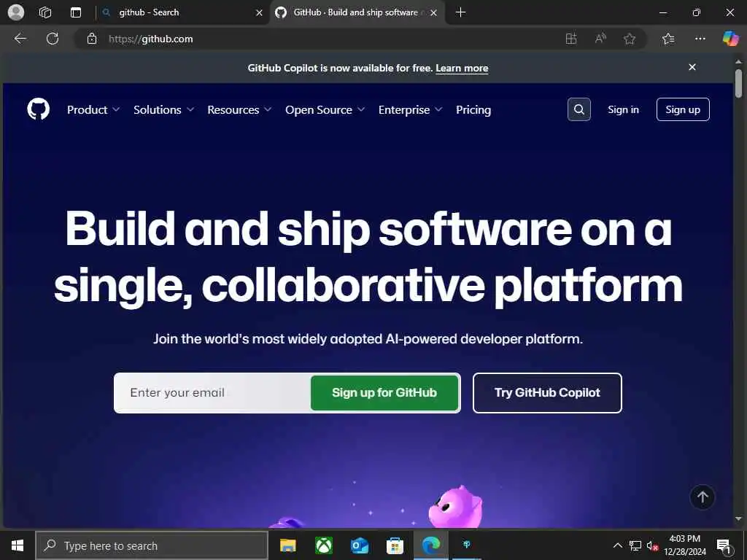Click the green Sign up for GitHub button
This screenshot has width=747, height=560.
click(384, 392)
